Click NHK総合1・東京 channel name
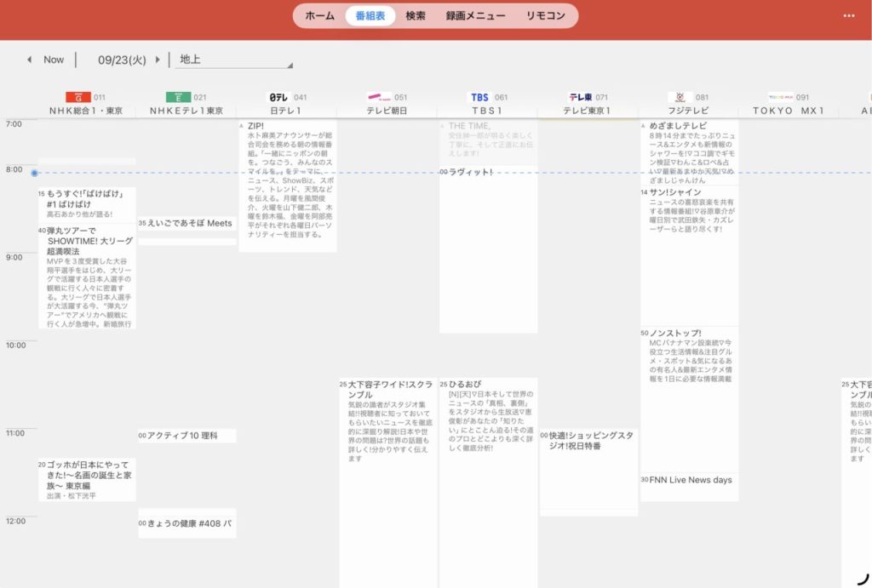The height and width of the screenshot is (588, 872). (x=86, y=111)
